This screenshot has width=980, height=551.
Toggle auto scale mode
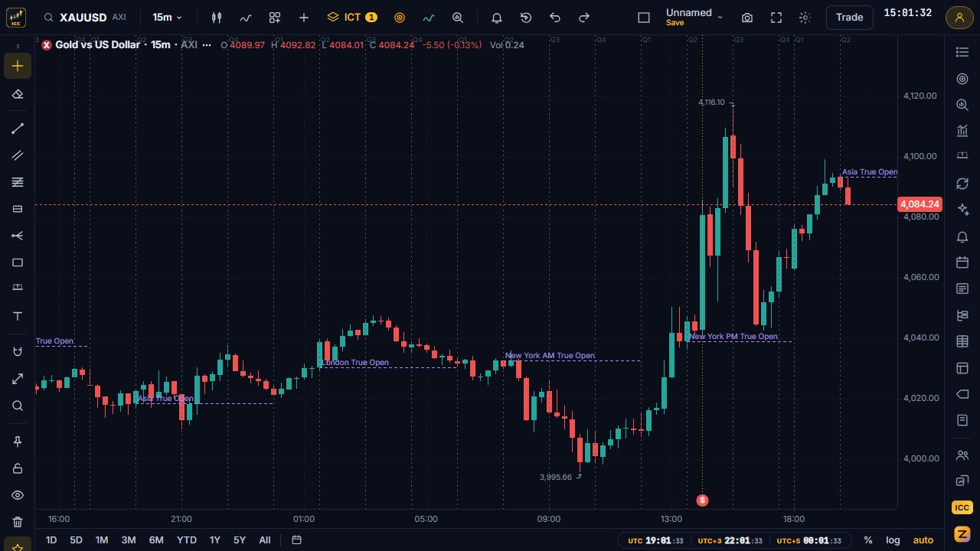923,540
